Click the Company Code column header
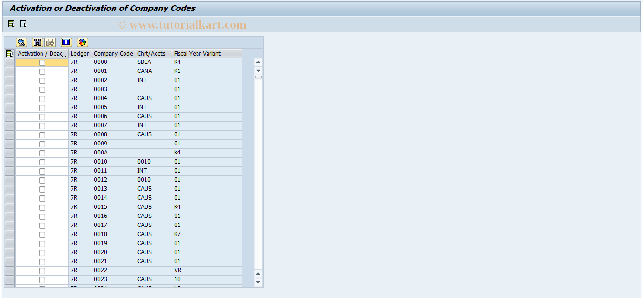The height and width of the screenshot is (298, 644). tap(114, 54)
